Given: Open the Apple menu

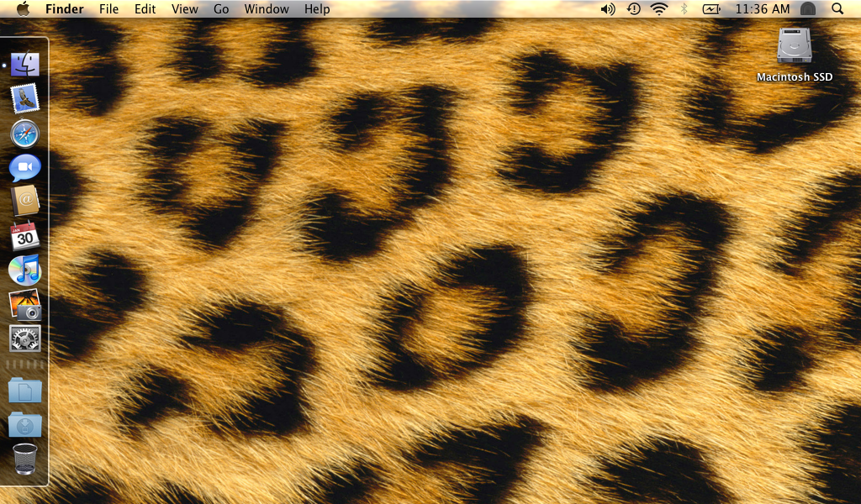Looking at the screenshot, I should 23,8.
